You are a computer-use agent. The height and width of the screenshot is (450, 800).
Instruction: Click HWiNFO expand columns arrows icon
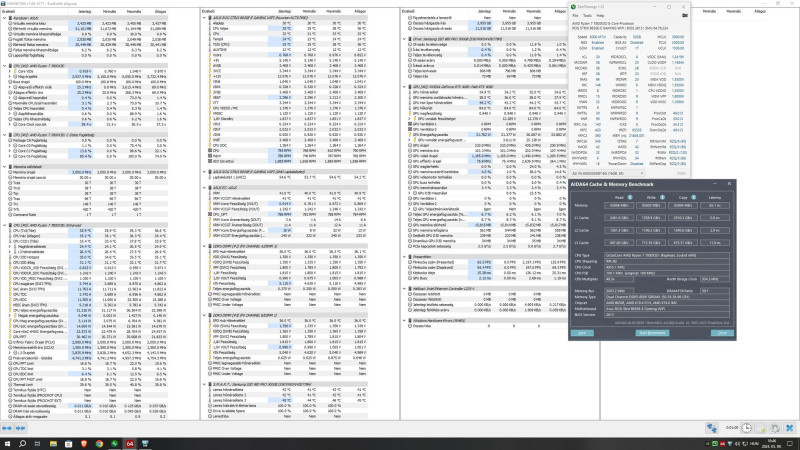click(x=7, y=428)
